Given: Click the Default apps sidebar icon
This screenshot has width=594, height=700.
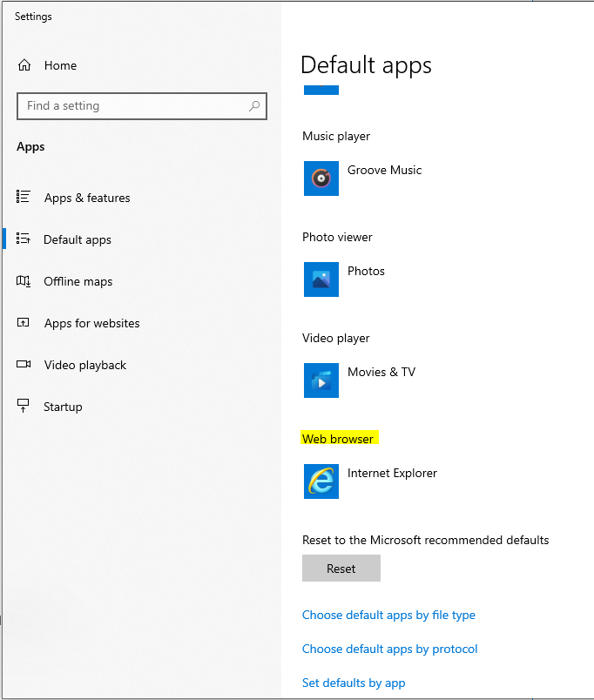Looking at the screenshot, I should coord(24,239).
